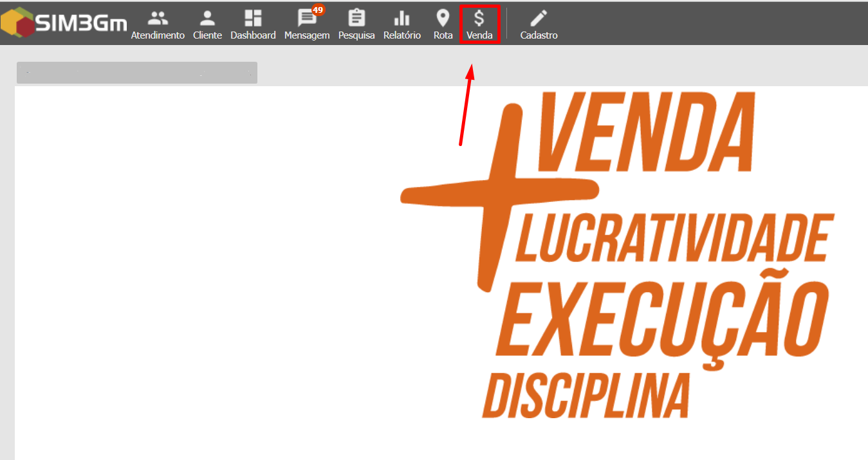Screen dimensions: 868x460
Task: Open the Relatório chart menu
Action: (x=402, y=25)
